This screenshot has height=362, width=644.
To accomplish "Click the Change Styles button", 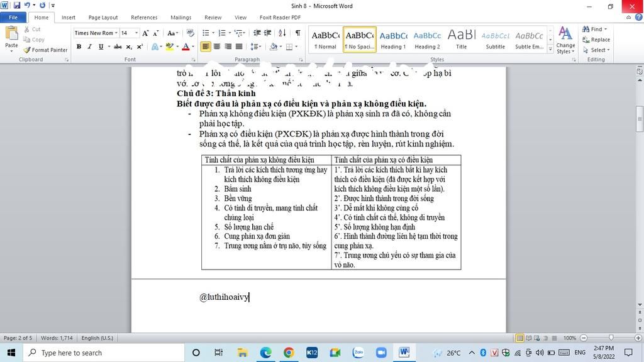I will pos(565,40).
